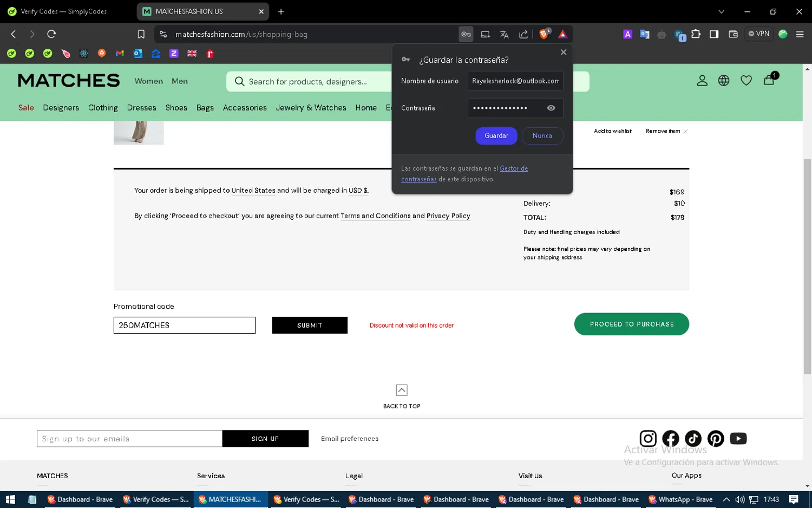Screen dimensions: 812x508
Task: Open the tab search dropdown arrow
Action: [721, 11]
